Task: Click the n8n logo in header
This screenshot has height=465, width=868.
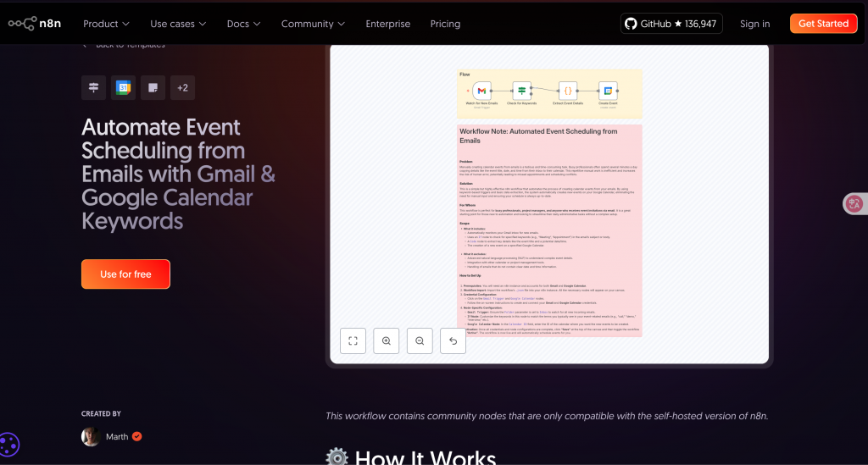Action: click(x=34, y=23)
